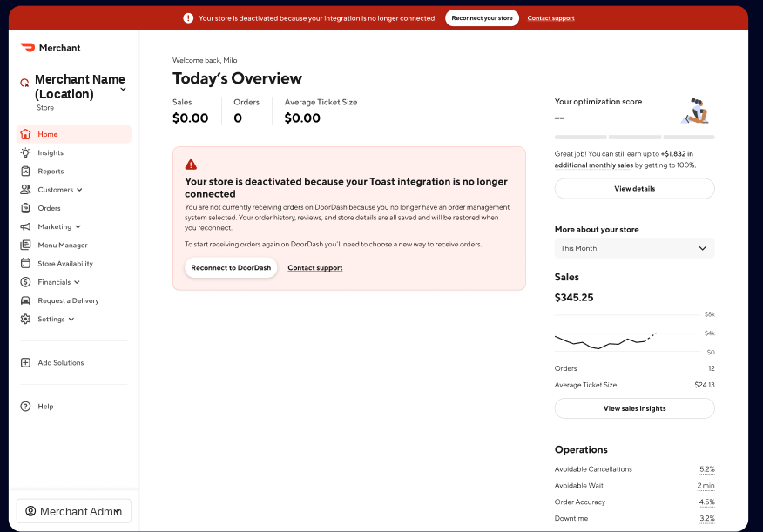Click the Reports chart icon
The image size is (763, 532).
pyautogui.click(x=26, y=172)
